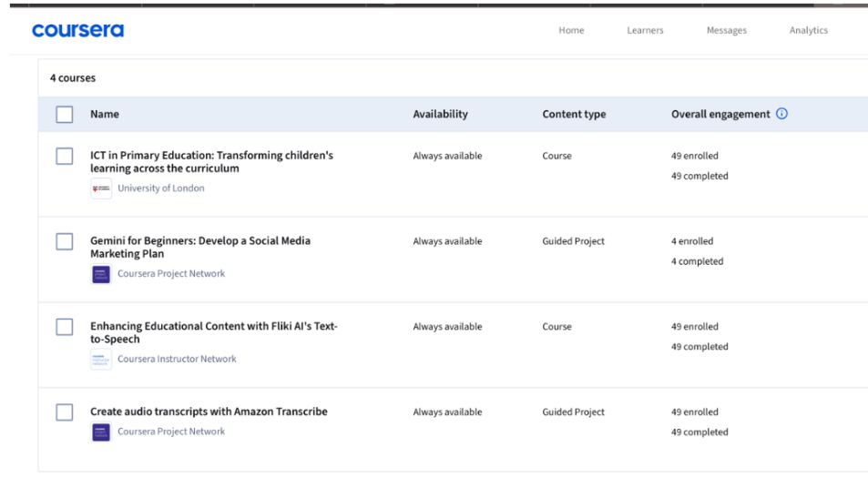
Task: Click the University of London logo icon
Action: (101, 188)
